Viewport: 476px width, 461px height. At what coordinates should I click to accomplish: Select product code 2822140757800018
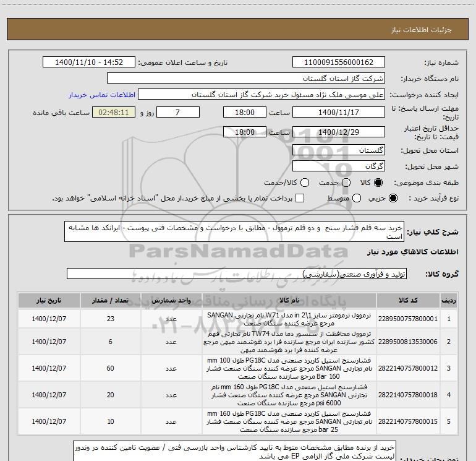[x=408, y=395]
